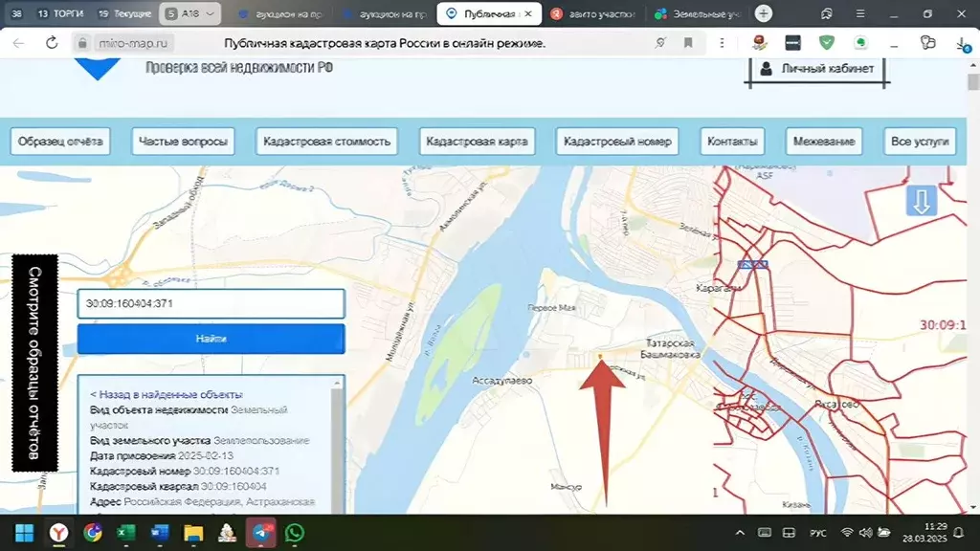This screenshot has height=551, width=980.
Task: Open the 'Земельные уч' tab
Action: pos(698,13)
